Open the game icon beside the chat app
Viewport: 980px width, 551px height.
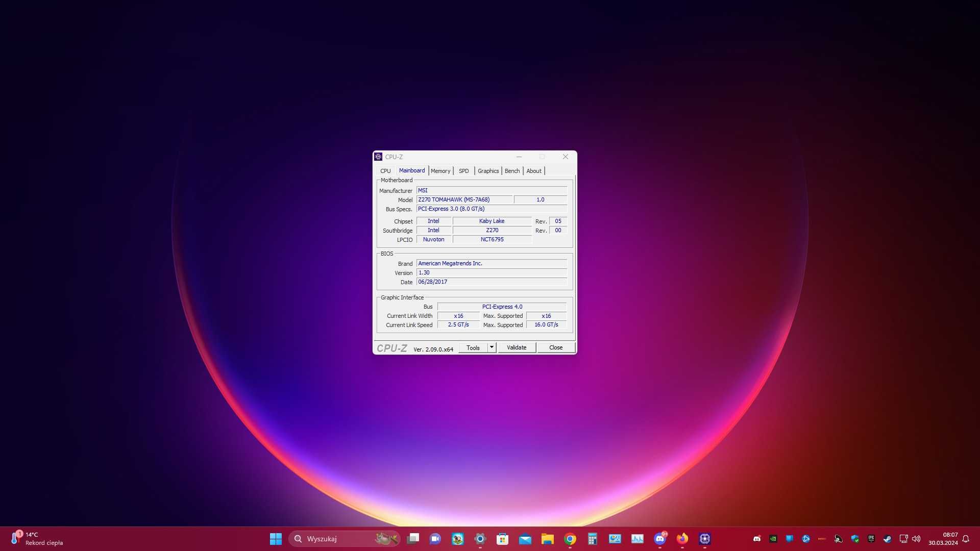[x=458, y=539]
